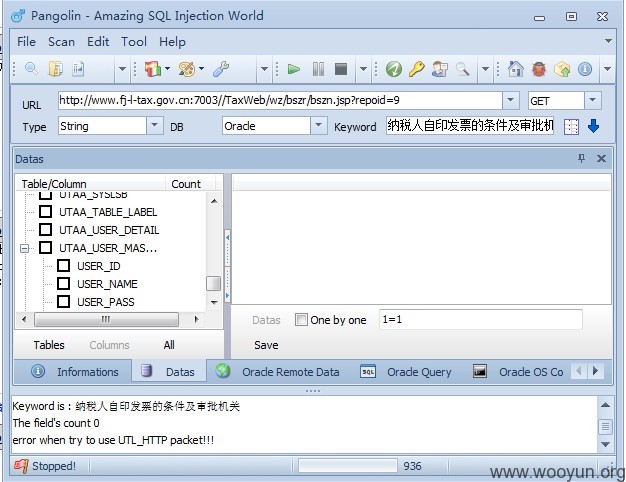Open the red gift box tool icon
The width and height of the screenshot is (626, 482).
coord(153,69)
